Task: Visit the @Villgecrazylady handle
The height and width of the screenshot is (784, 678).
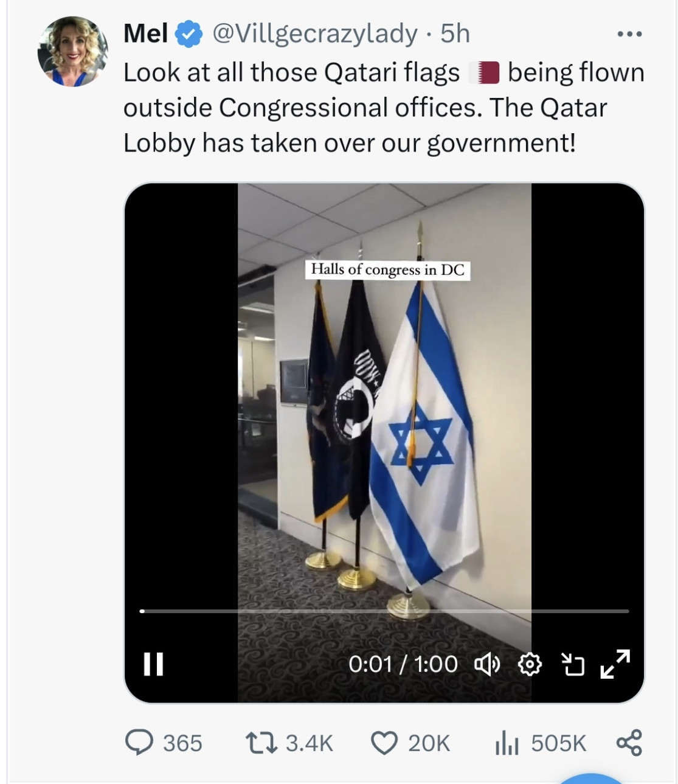Action: coord(314,34)
